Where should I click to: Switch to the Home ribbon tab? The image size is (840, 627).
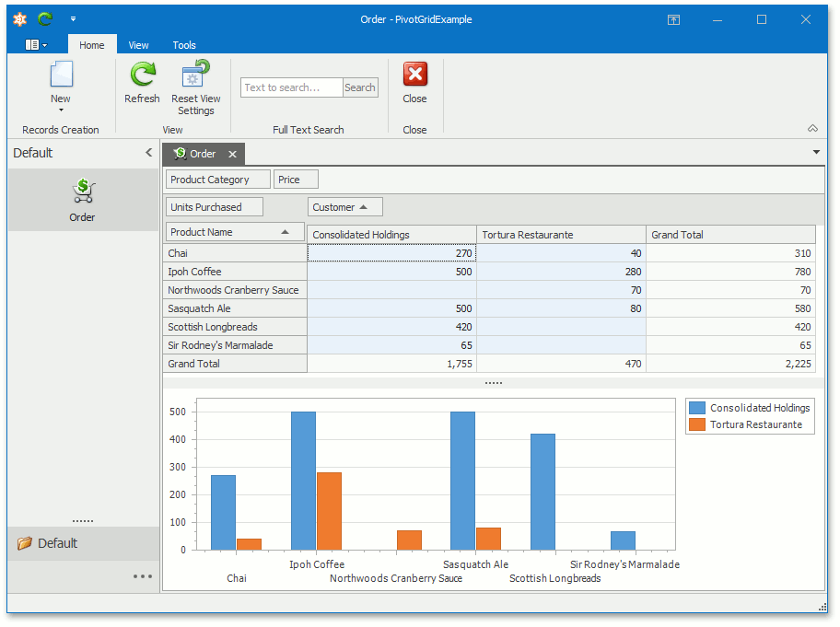pyautogui.click(x=91, y=45)
